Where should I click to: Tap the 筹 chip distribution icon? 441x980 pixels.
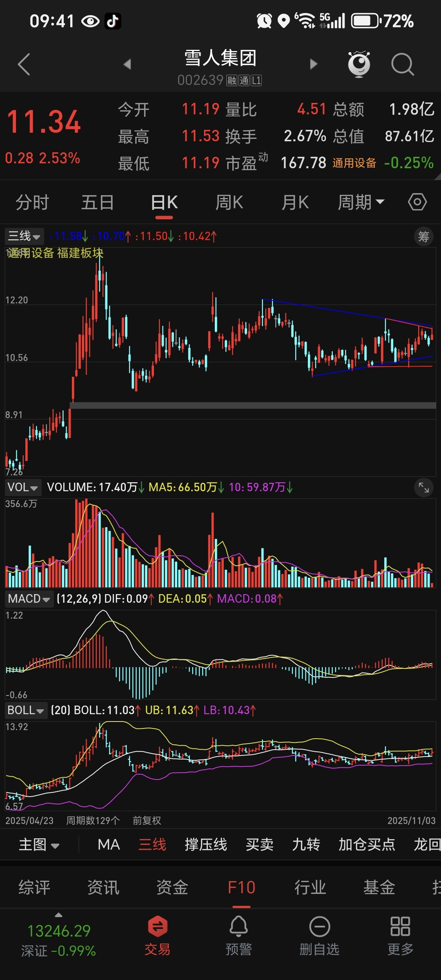click(423, 236)
